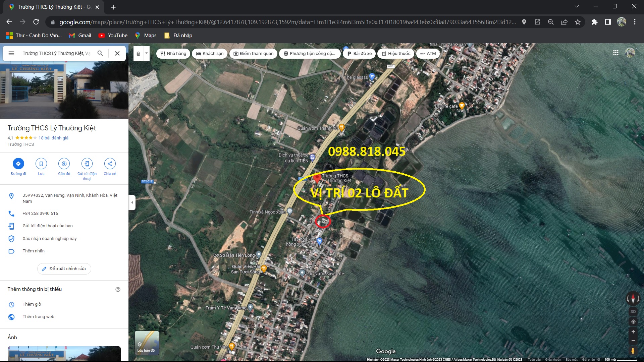The width and height of the screenshot is (644, 362).
Task: Select the Khách sạn category chip
Action: (210, 54)
